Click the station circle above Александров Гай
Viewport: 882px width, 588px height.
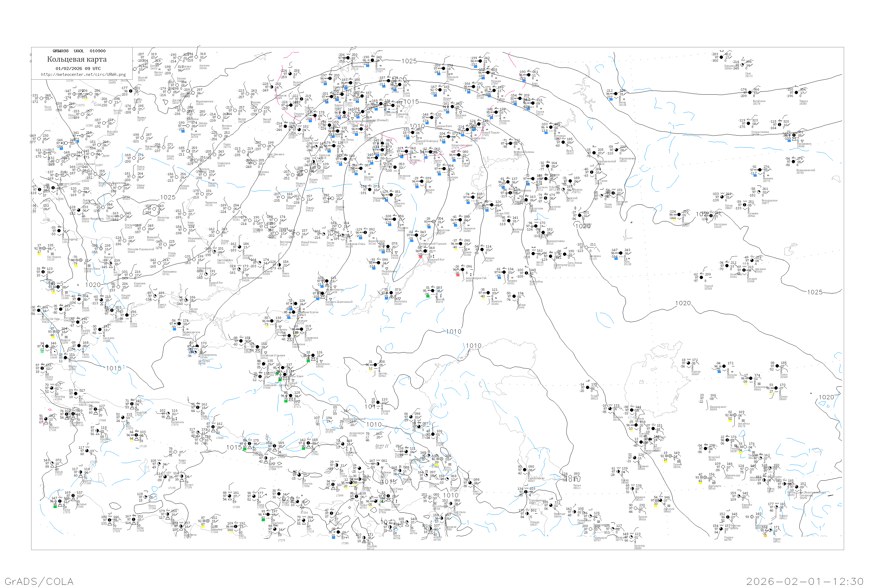point(463,270)
